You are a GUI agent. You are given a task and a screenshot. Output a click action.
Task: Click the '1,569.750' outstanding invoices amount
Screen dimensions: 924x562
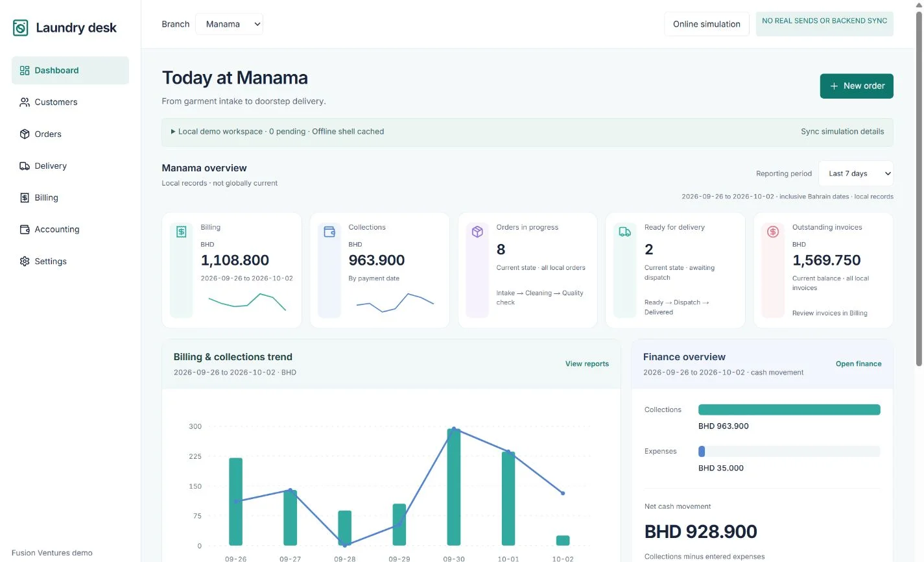tap(826, 260)
